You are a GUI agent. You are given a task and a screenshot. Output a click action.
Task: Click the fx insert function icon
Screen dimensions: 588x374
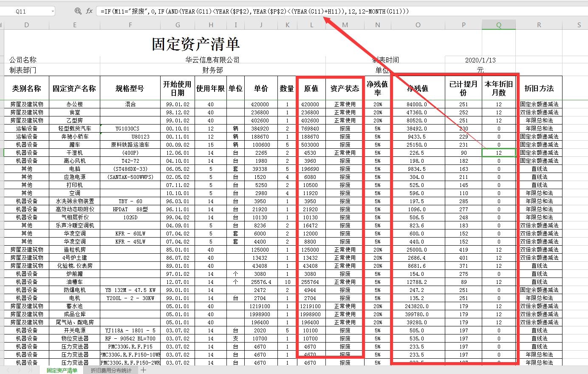[x=90, y=11]
